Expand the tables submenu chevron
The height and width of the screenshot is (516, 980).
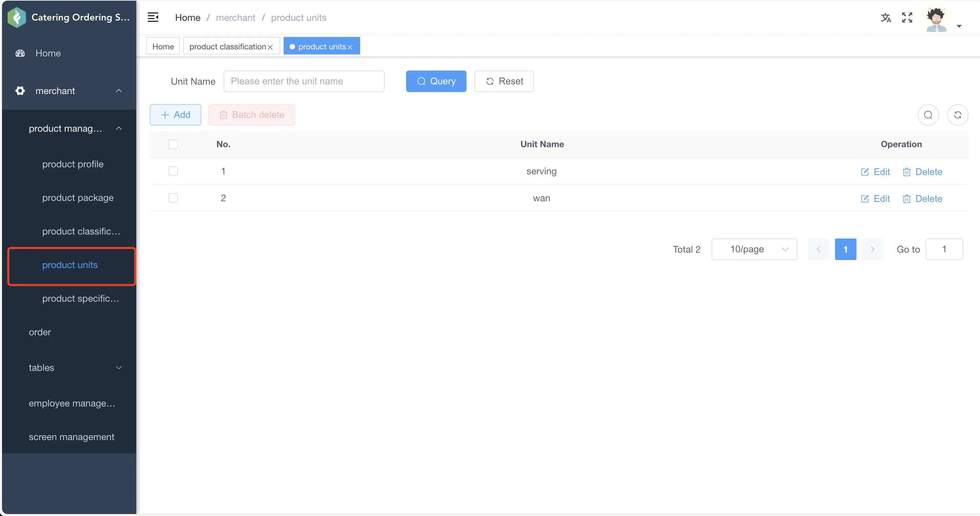point(119,368)
